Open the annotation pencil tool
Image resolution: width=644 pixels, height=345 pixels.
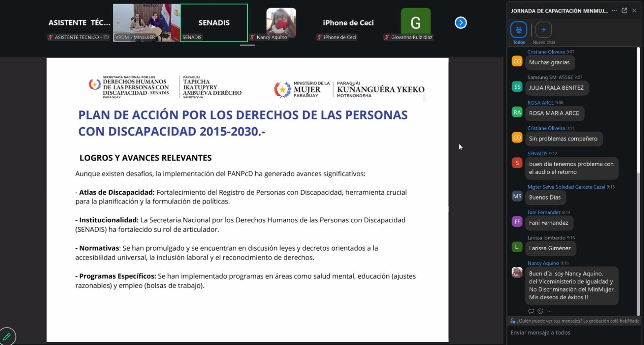click(7, 336)
